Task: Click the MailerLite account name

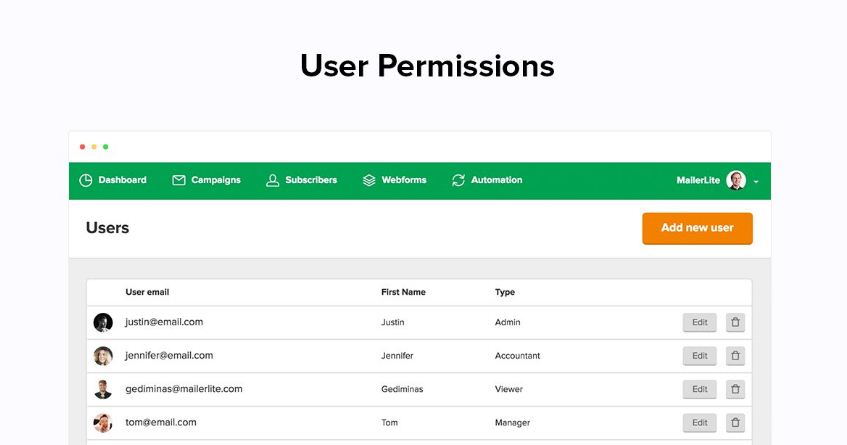Action: point(698,180)
